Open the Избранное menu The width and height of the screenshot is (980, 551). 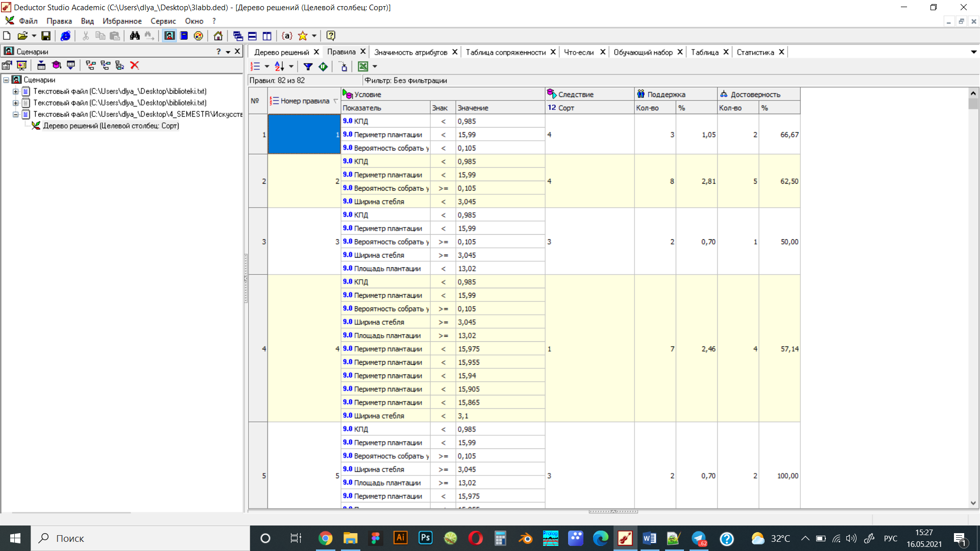click(122, 21)
